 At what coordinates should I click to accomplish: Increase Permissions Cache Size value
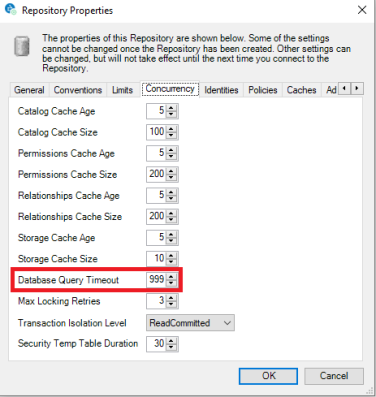pos(171,171)
